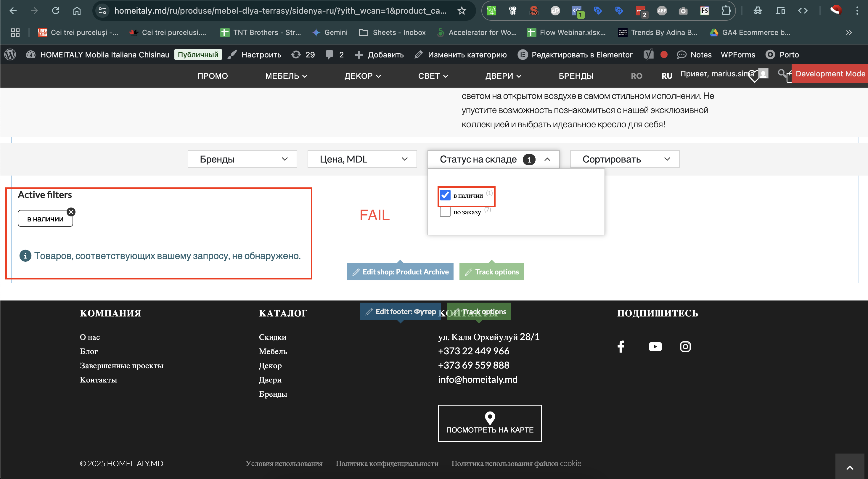868x479 pixels.
Task: Open WPForms in admin bar
Action: coord(738,54)
